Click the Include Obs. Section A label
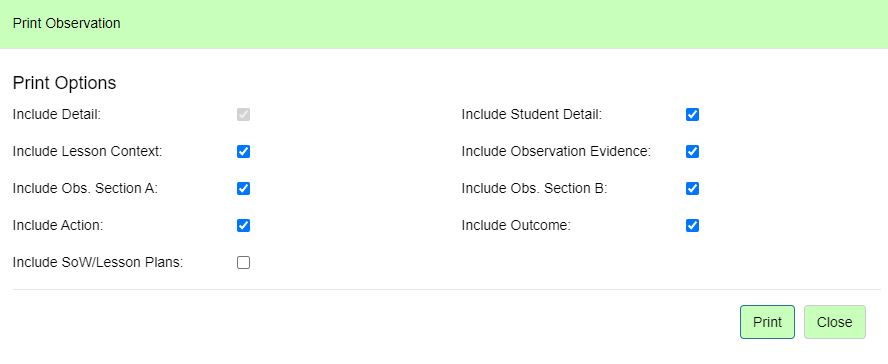The height and width of the screenshot is (364, 888). 85,189
